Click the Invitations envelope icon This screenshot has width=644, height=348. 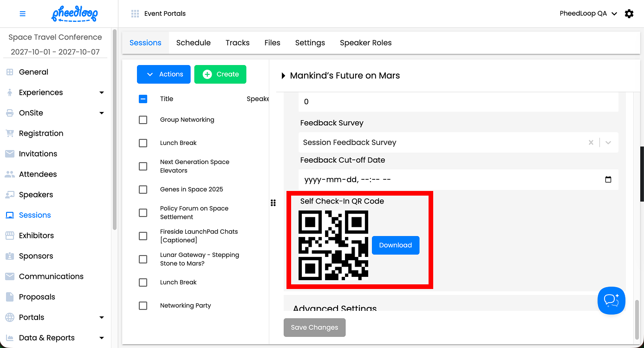[10, 154]
